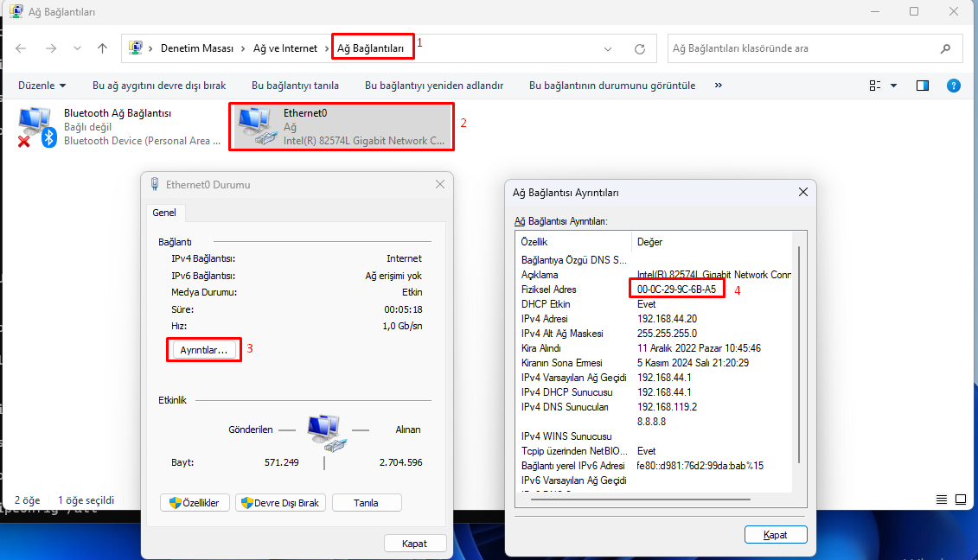
Task: Choose Bu ağ aygıtını devre dışı bırak
Action: [159, 86]
